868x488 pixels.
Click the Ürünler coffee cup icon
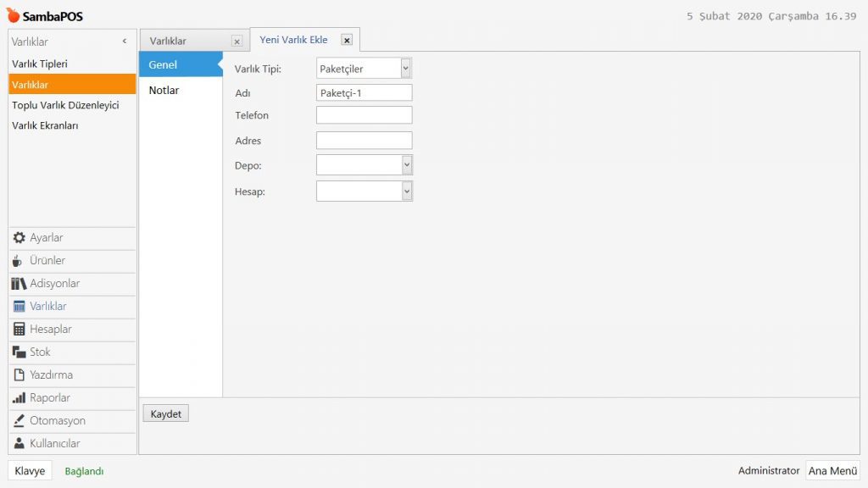click(x=19, y=261)
